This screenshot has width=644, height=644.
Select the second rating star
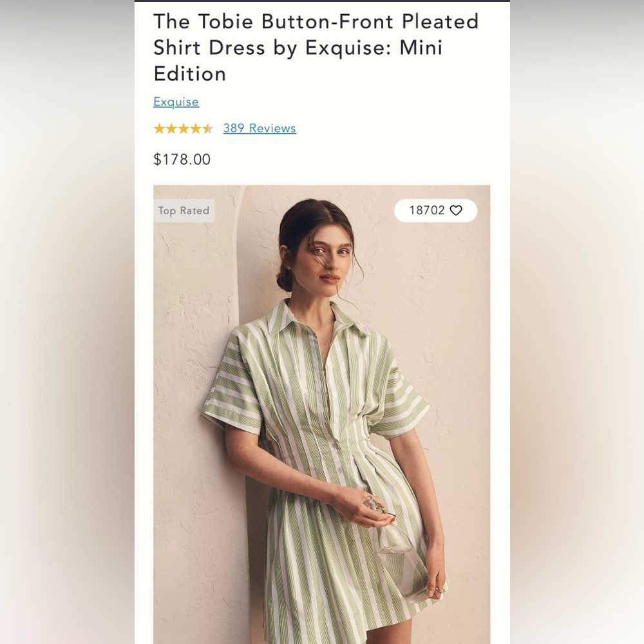point(171,128)
